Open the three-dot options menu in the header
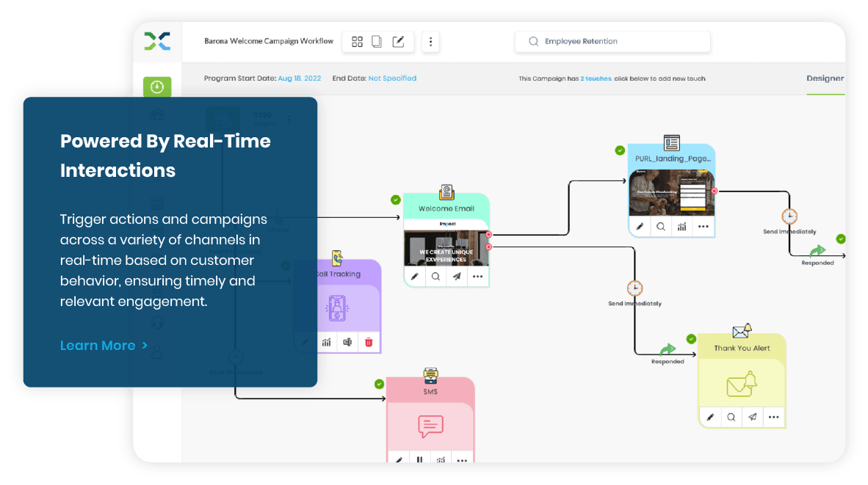This screenshot has height=485, width=868. 430,42
